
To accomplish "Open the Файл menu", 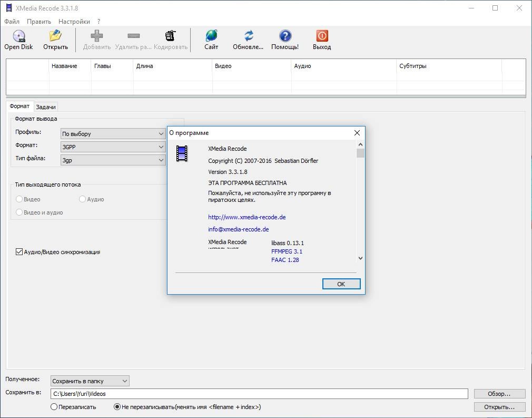I will (12, 22).
